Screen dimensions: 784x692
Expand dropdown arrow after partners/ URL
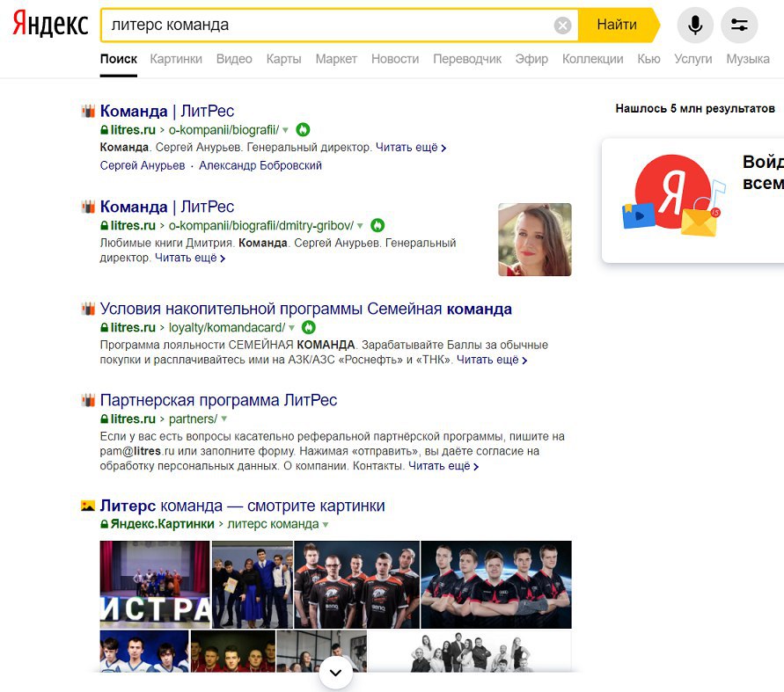[x=224, y=419]
